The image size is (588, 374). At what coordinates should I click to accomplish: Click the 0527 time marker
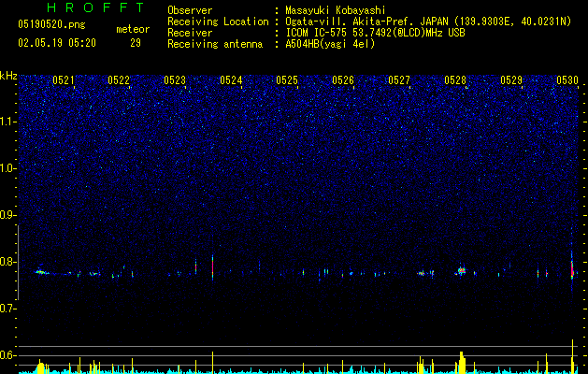click(399, 80)
